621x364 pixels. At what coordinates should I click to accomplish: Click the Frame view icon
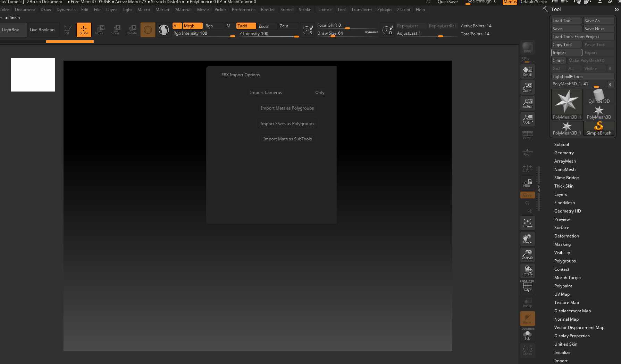coord(527,223)
